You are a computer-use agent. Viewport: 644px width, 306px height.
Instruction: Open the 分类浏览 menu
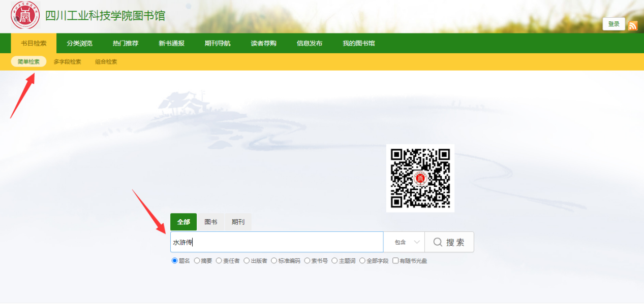pyautogui.click(x=79, y=44)
